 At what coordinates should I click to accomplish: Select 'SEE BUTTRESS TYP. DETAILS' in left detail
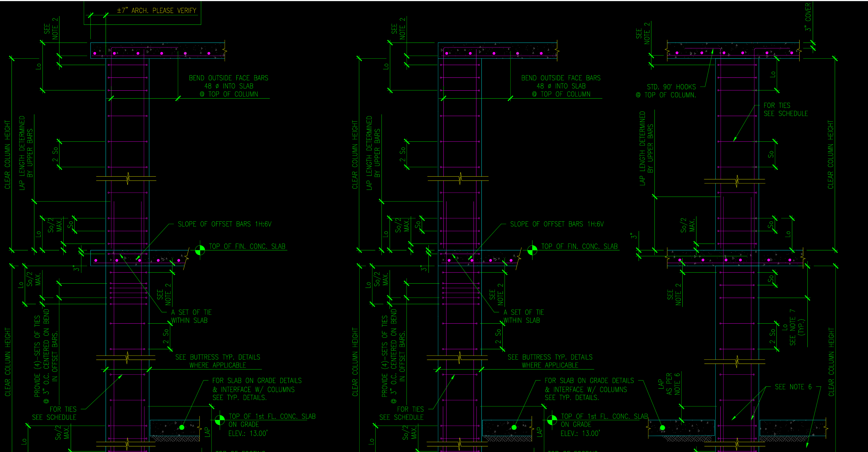[217, 357]
